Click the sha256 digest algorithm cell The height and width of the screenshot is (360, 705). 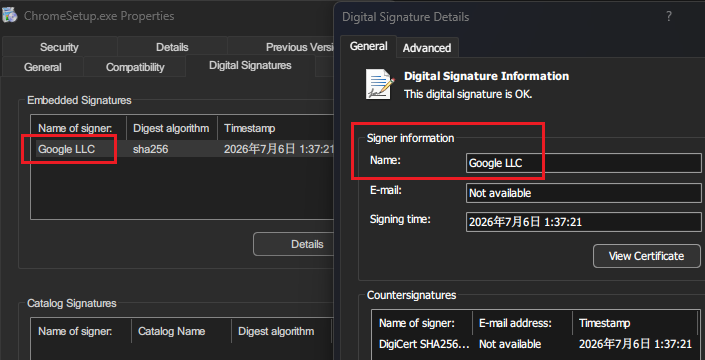[x=151, y=149]
